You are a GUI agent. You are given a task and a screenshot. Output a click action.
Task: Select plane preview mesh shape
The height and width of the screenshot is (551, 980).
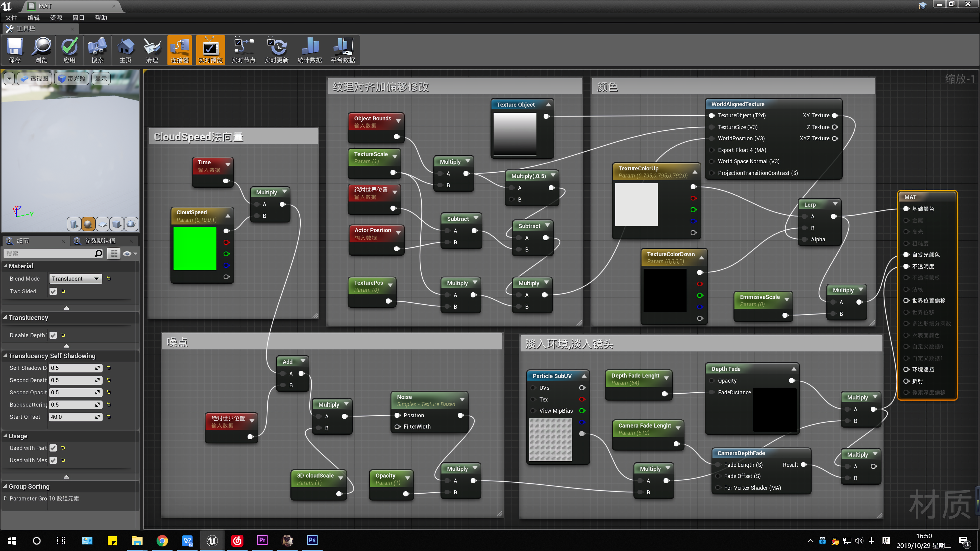pos(102,224)
